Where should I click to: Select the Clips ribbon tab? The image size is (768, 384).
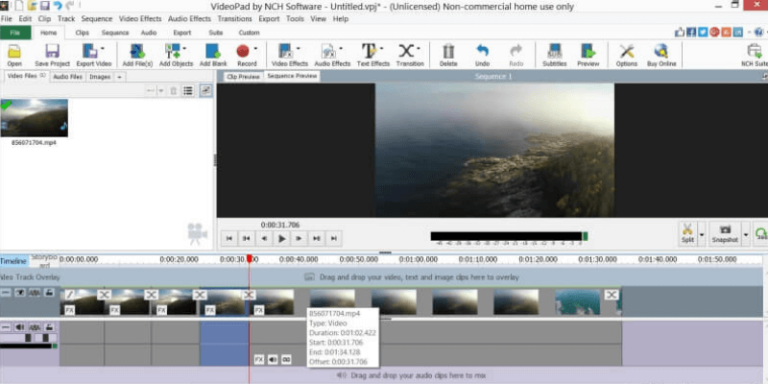pos(82,33)
